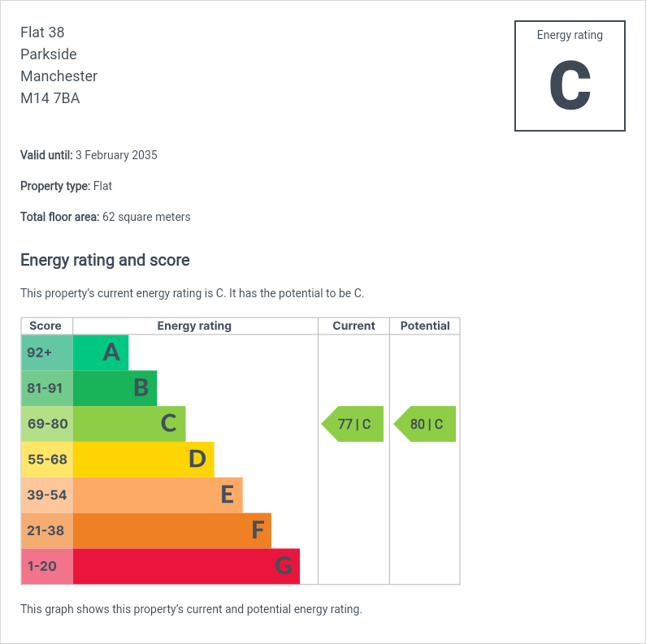This screenshot has width=646, height=644.
Task: Click the 55-68 score cell
Action: coord(46,460)
